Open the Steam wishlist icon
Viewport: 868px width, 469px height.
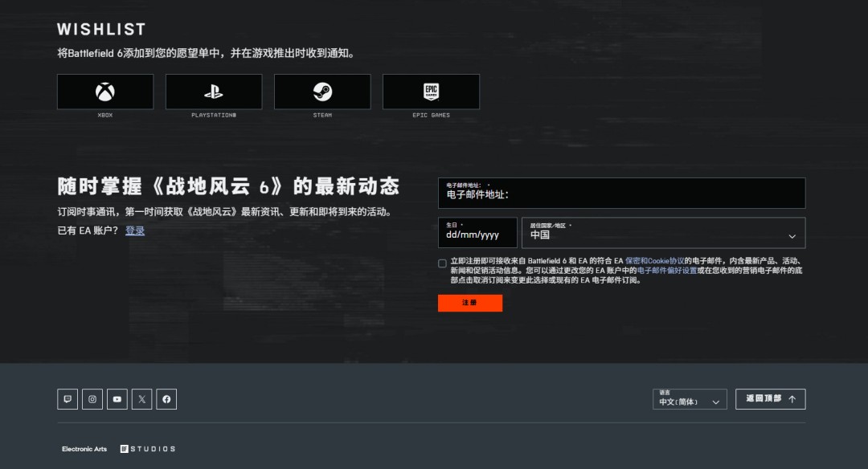pos(321,92)
